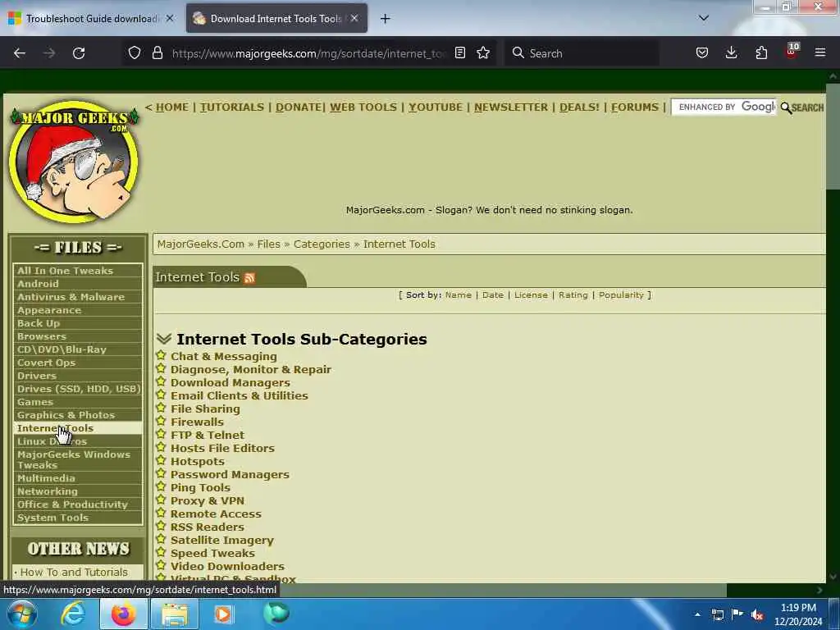Screen dimensions: 840x630
Task: Click the muted volume tray icon
Action: tap(757, 614)
